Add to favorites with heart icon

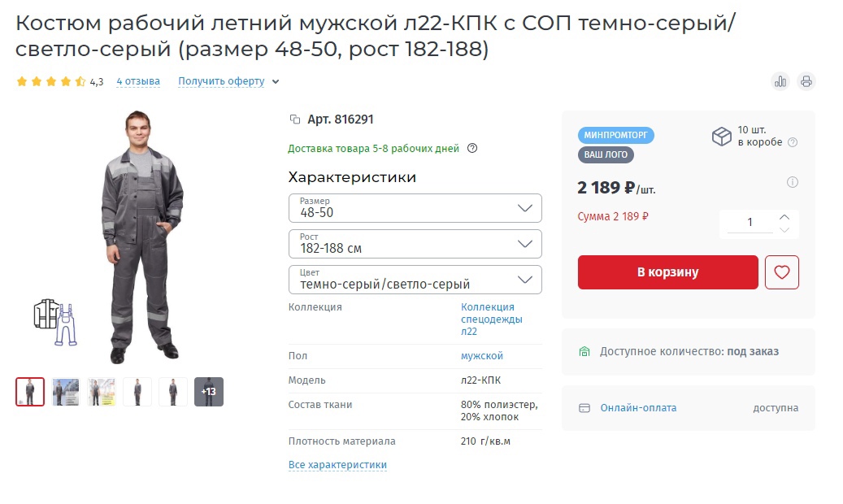click(782, 272)
